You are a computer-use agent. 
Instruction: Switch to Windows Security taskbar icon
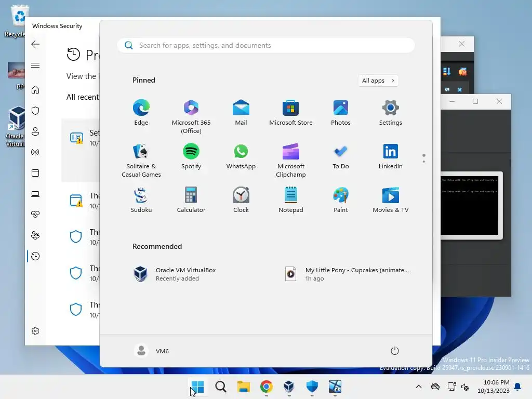(312, 387)
